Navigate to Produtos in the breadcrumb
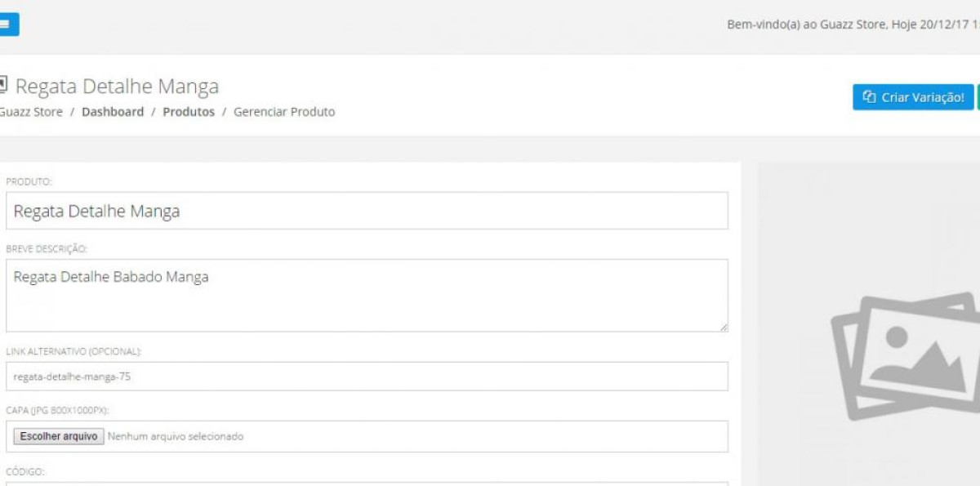This screenshot has width=980, height=486. pyautogui.click(x=189, y=112)
